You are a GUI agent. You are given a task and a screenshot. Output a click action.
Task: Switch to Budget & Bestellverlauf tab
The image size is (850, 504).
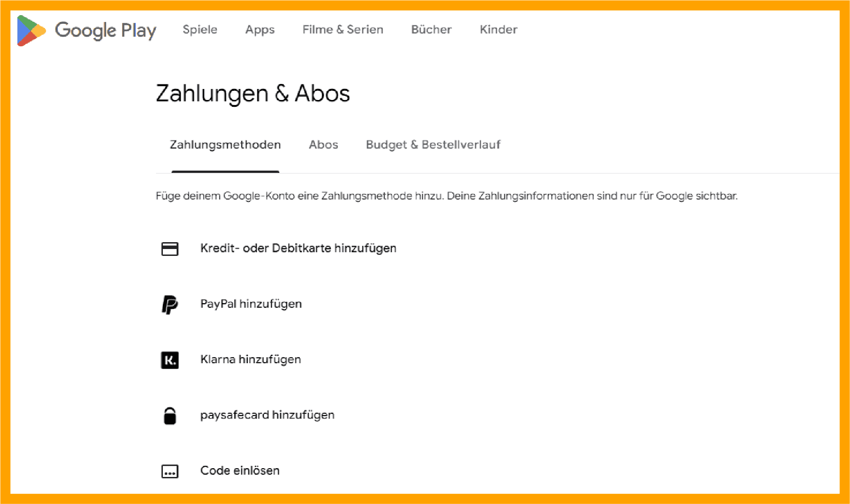[x=433, y=144]
